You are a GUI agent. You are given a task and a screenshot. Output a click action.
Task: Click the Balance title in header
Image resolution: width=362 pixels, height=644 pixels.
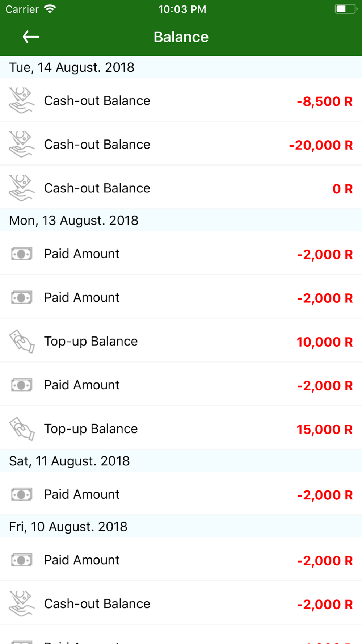[181, 37]
